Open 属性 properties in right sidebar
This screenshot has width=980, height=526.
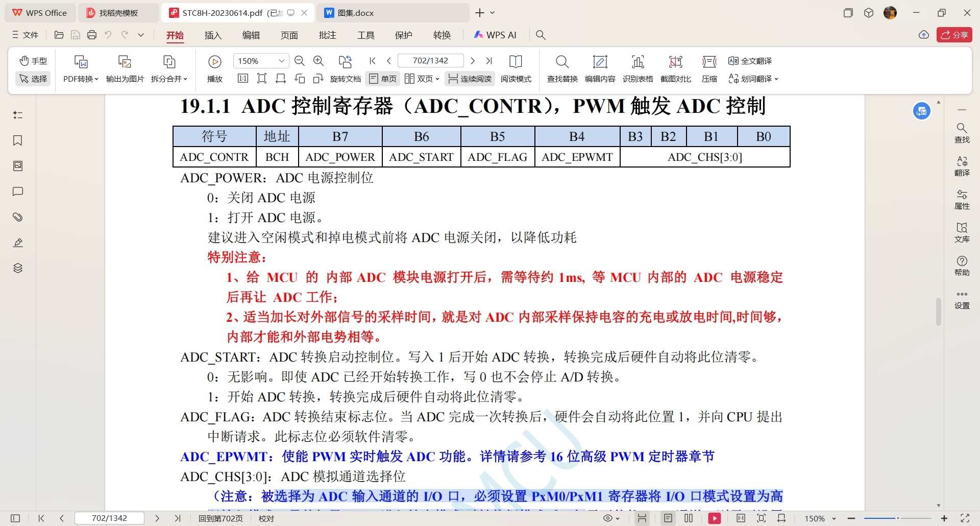click(x=962, y=200)
